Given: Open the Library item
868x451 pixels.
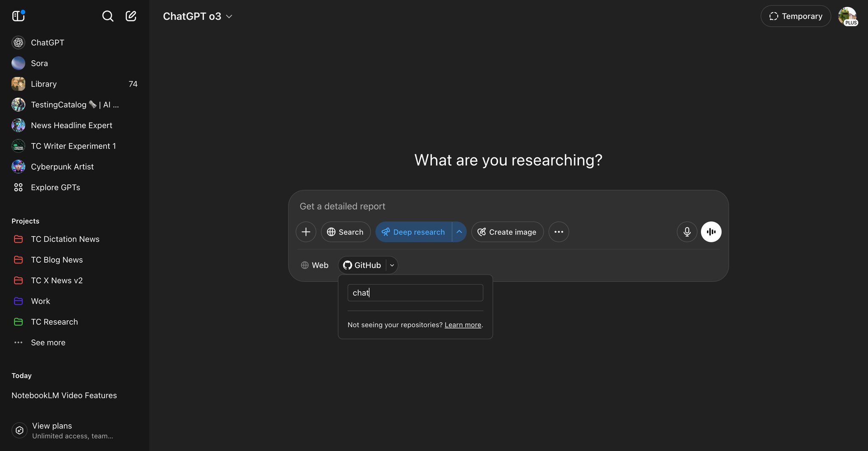Looking at the screenshot, I should 75,84.
